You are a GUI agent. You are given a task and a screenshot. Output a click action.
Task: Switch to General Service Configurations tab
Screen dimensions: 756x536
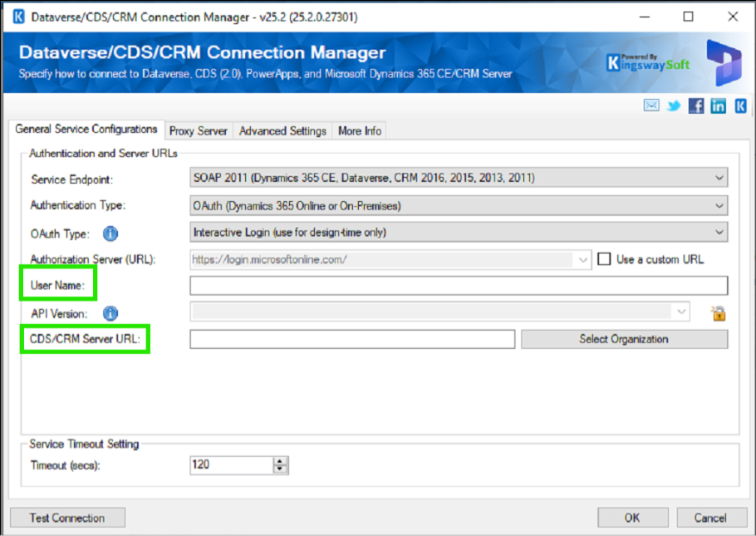pyautogui.click(x=86, y=130)
